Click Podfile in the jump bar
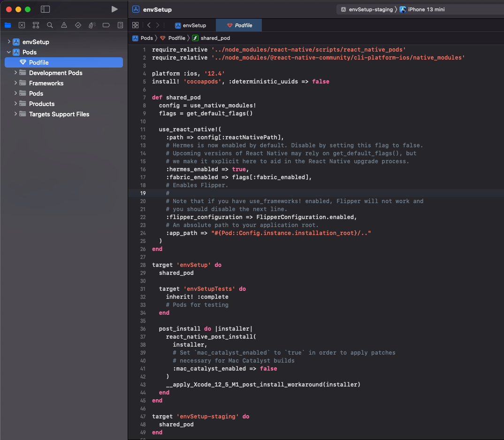The height and width of the screenshot is (440, 504). click(173, 38)
